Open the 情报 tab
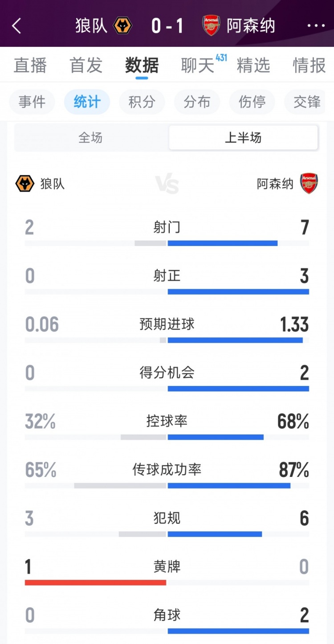 tap(309, 66)
